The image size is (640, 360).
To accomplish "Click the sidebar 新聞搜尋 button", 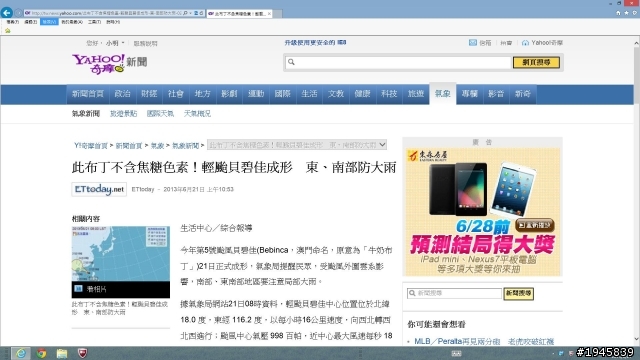I will click(x=518, y=293).
